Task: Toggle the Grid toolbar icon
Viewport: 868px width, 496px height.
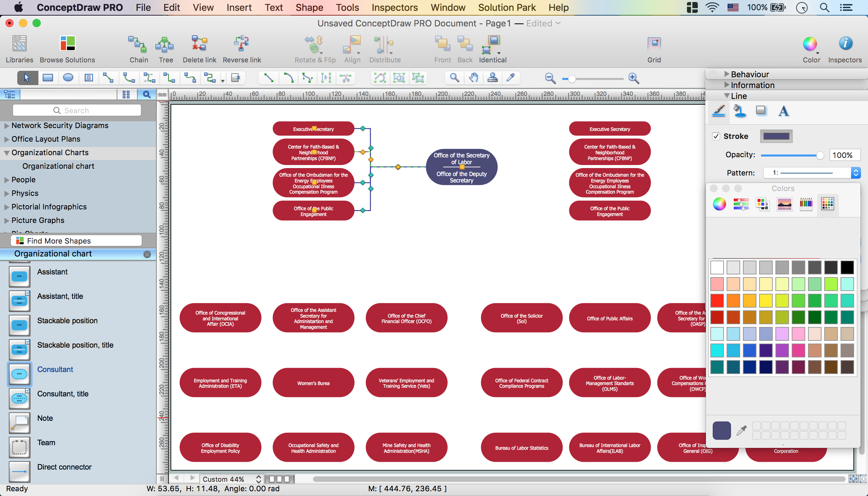Action: [x=654, y=44]
